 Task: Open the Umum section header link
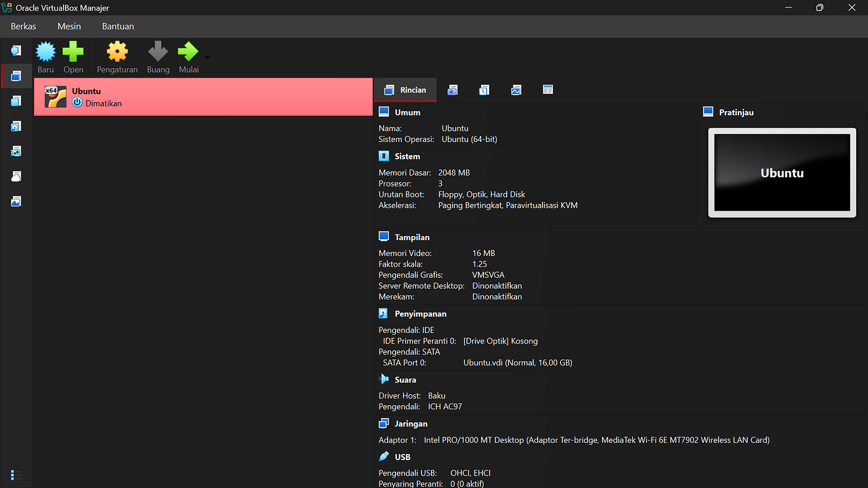(x=407, y=112)
